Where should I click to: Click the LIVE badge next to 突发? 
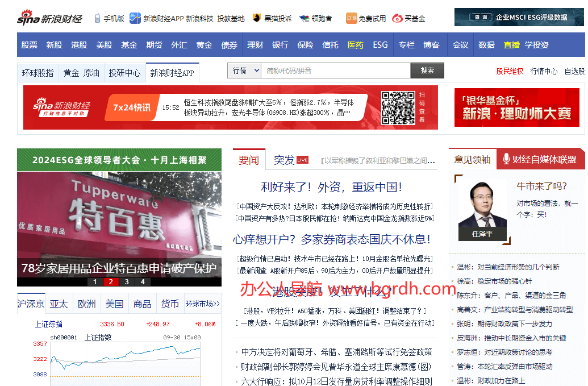click(302, 160)
